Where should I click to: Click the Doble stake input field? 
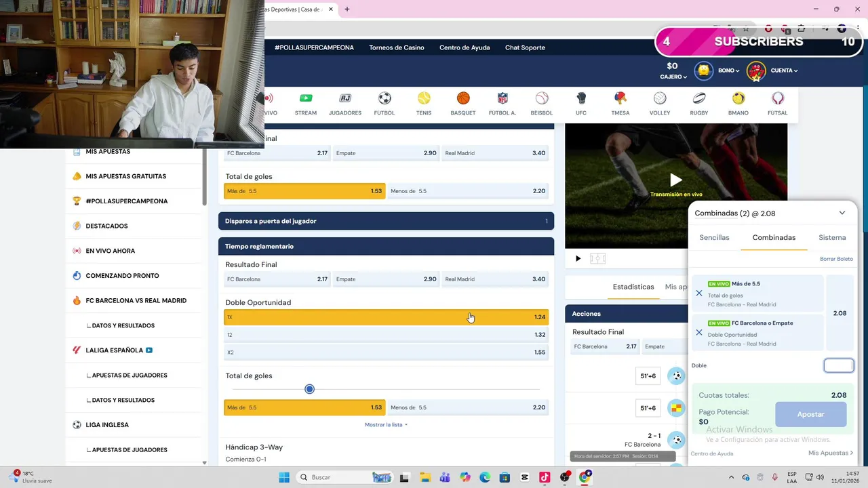[x=839, y=366]
